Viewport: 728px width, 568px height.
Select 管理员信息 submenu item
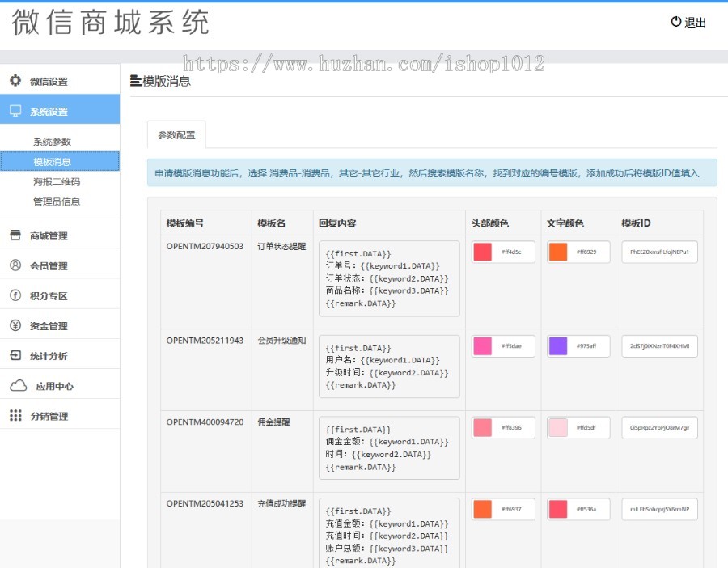coord(57,201)
